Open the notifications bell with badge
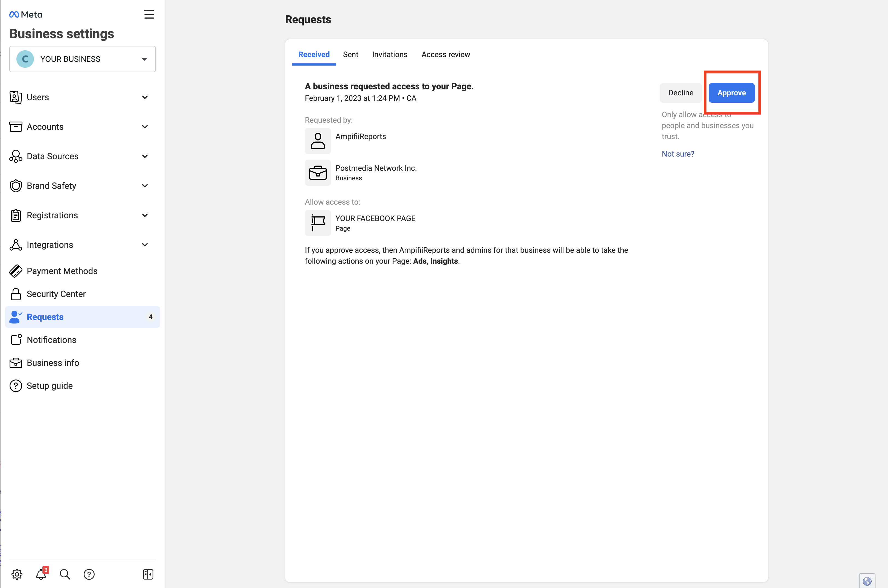The height and width of the screenshot is (588, 888). point(42,574)
